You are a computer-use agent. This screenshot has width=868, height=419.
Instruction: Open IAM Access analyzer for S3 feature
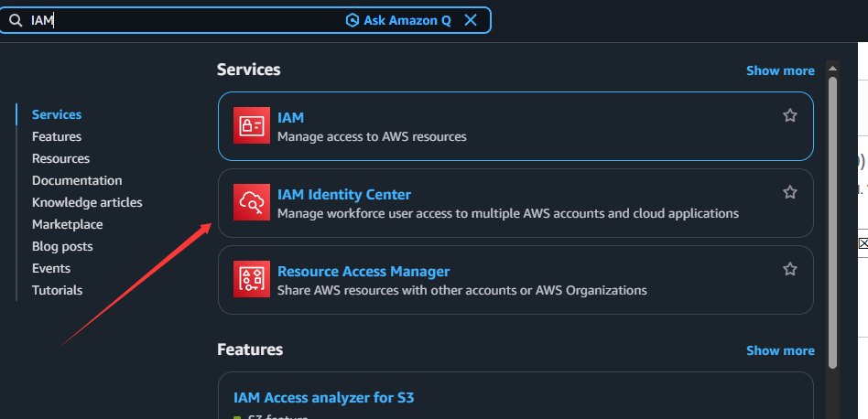(324, 397)
